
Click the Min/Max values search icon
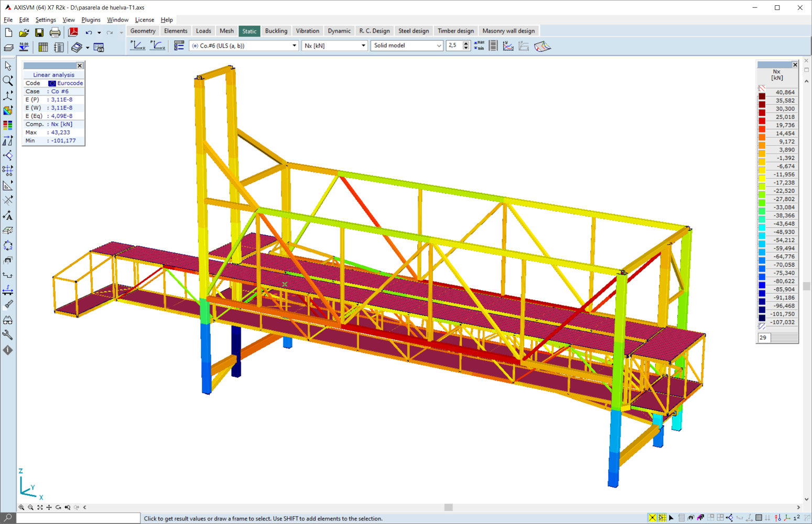(479, 46)
